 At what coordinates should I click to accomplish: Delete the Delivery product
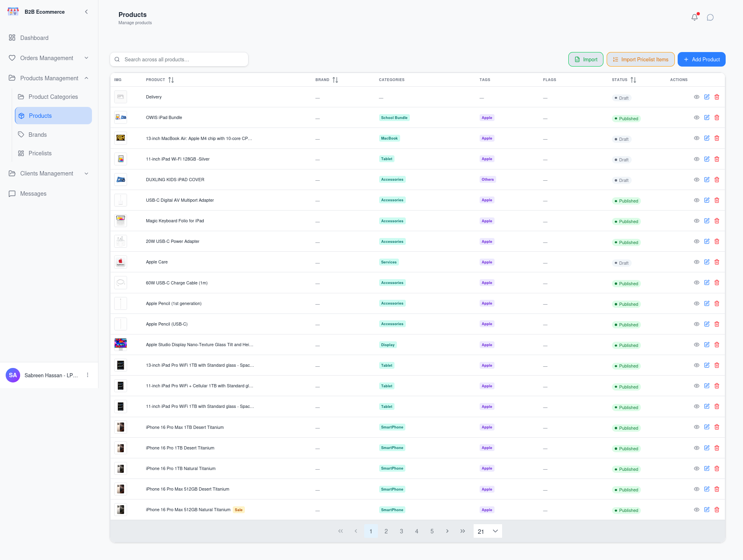pos(717,97)
